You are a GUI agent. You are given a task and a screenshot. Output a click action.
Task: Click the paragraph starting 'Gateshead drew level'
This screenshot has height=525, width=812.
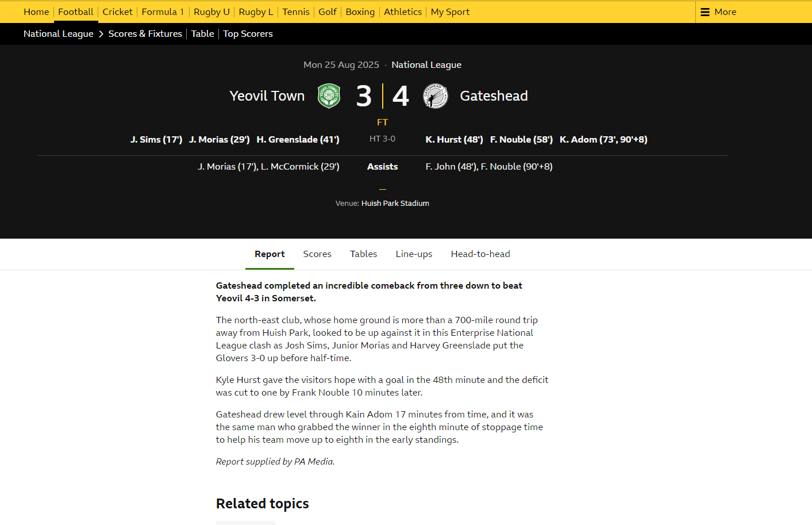pyautogui.click(x=379, y=427)
